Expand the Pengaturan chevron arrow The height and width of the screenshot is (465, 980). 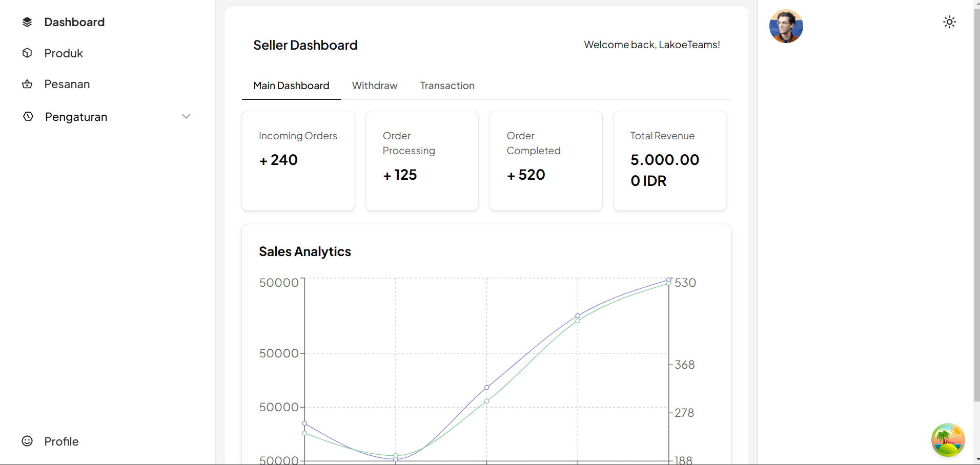[x=186, y=117]
